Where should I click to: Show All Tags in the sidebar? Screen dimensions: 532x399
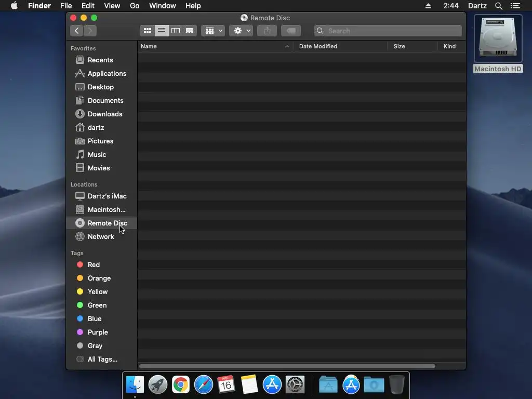pos(101,360)
